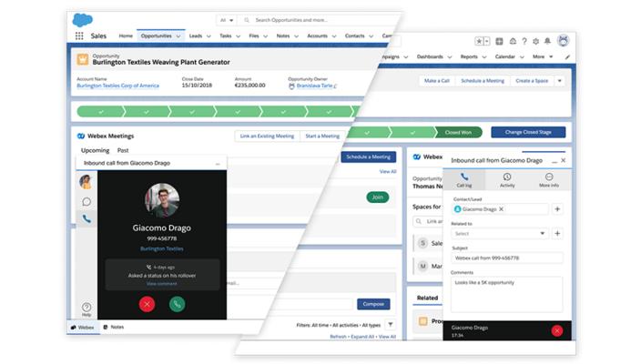Open the App Launcher grid icon

coord(79,36)
